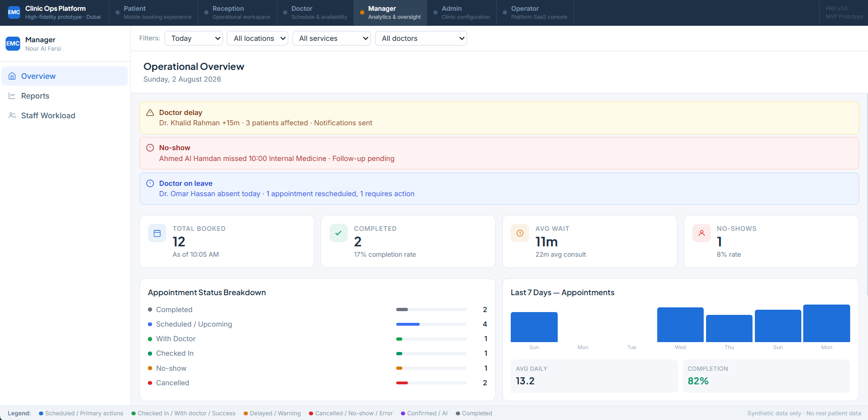Image resolution: width=868 pixels, height=420 pixels.
Task: Click the EMC logo in top bar
Action: (14, 12)
